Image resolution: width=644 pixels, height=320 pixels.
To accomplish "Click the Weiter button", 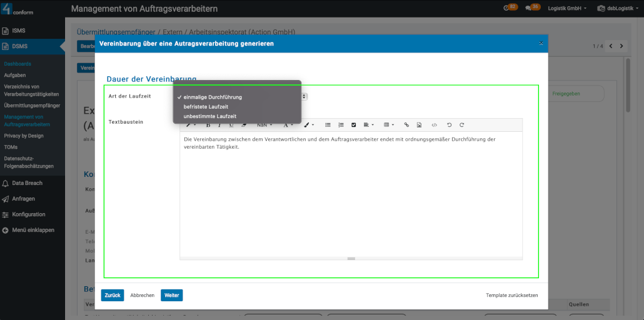I will pyautogui.click(x=171, y=295).
